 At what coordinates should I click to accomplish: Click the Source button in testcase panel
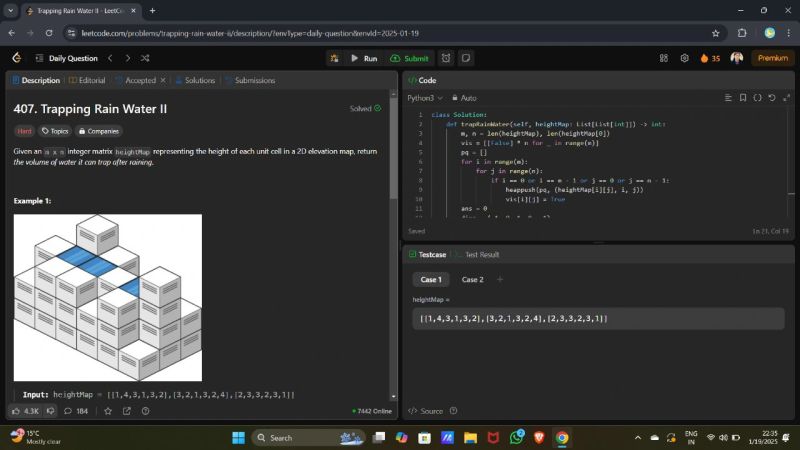(x=426, y=411)
